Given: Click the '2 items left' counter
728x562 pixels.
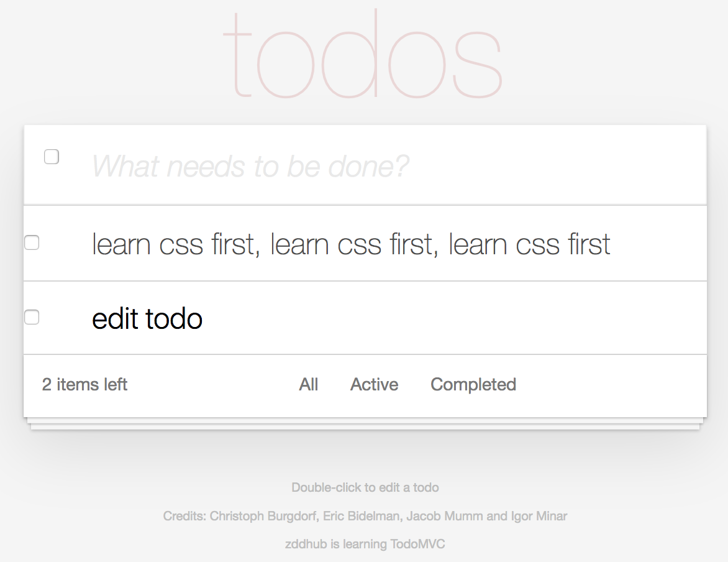Looking at the screenshot, I should click(x=84, y=384).
